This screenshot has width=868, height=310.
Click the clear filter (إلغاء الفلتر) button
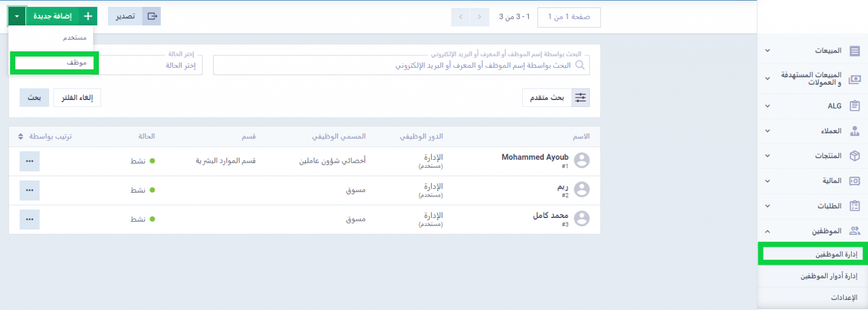click(x=77, y=98)
